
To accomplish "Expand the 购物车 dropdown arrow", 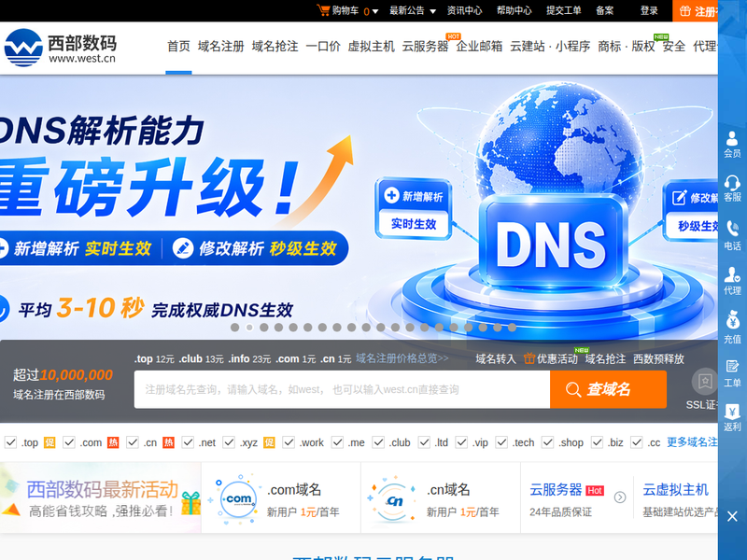I will click(x=375, y=11).
